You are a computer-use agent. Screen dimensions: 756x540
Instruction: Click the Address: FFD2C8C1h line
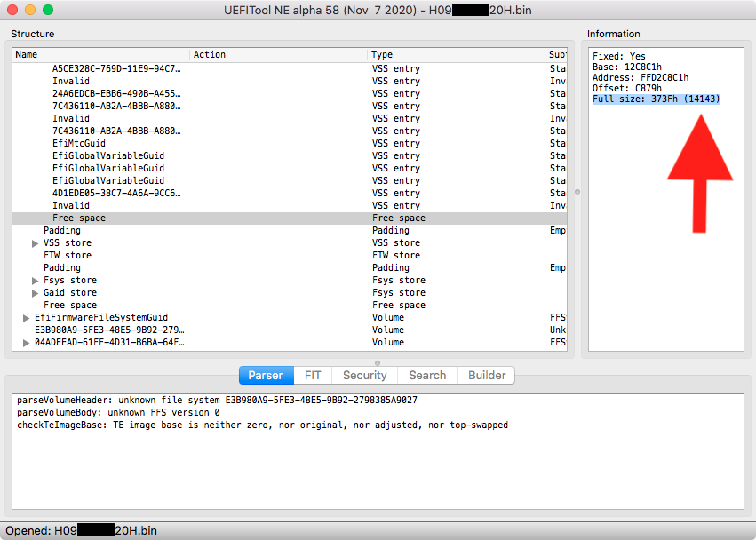641,77
